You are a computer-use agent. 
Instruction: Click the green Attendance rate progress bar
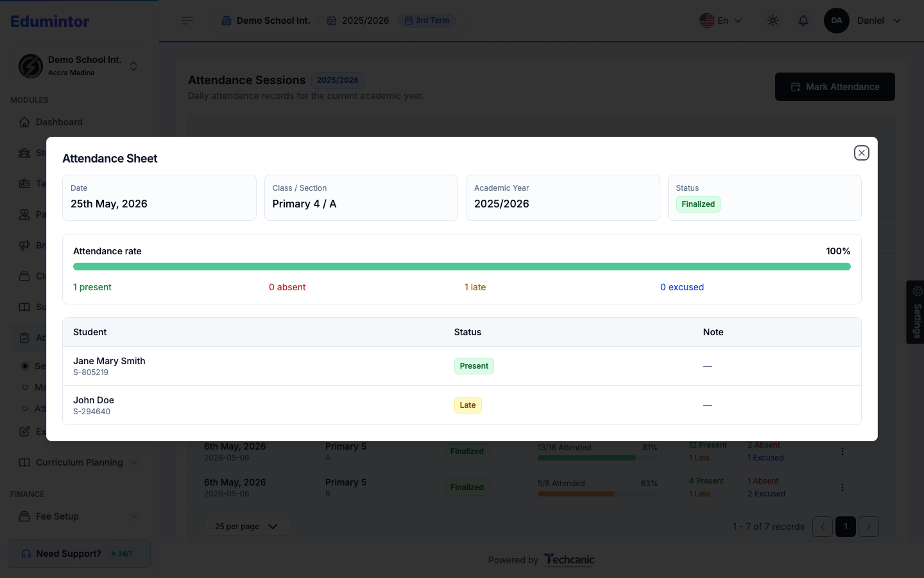pyautogui.click(x=462, y=267)
